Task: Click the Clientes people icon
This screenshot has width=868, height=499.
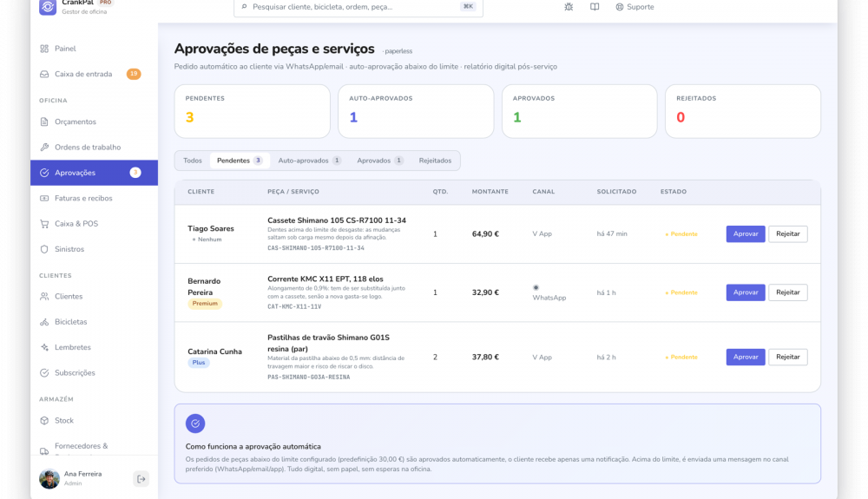Action: pos(44,297)
